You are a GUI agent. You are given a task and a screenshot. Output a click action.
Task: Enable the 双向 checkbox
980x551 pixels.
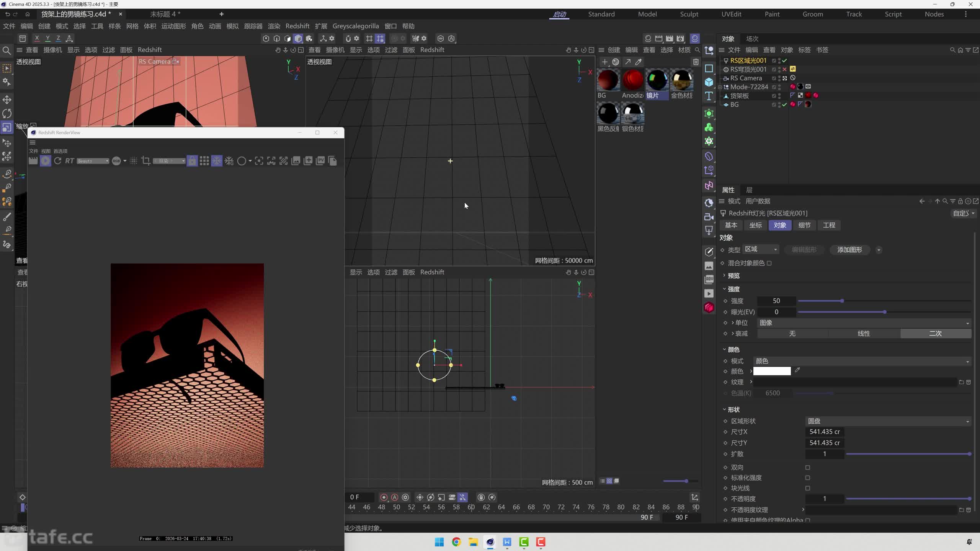(x=808, y=468)
